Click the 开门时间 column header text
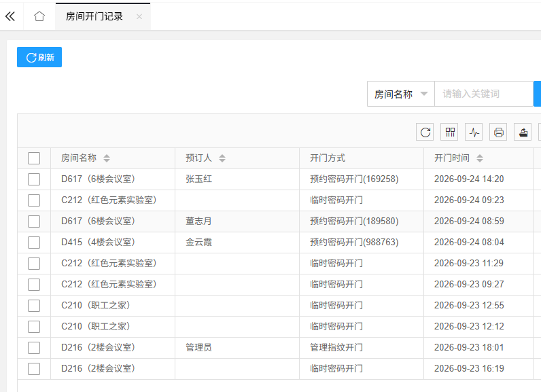 tap(452, 158)
